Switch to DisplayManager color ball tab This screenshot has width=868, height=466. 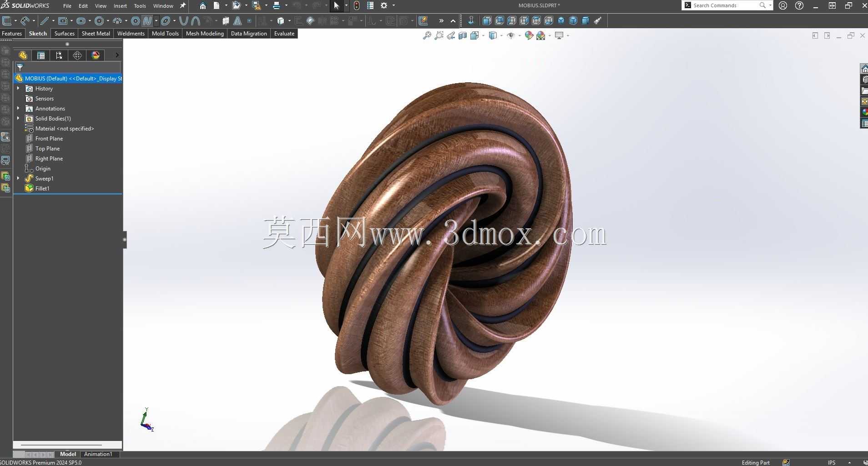click(96, 55)
